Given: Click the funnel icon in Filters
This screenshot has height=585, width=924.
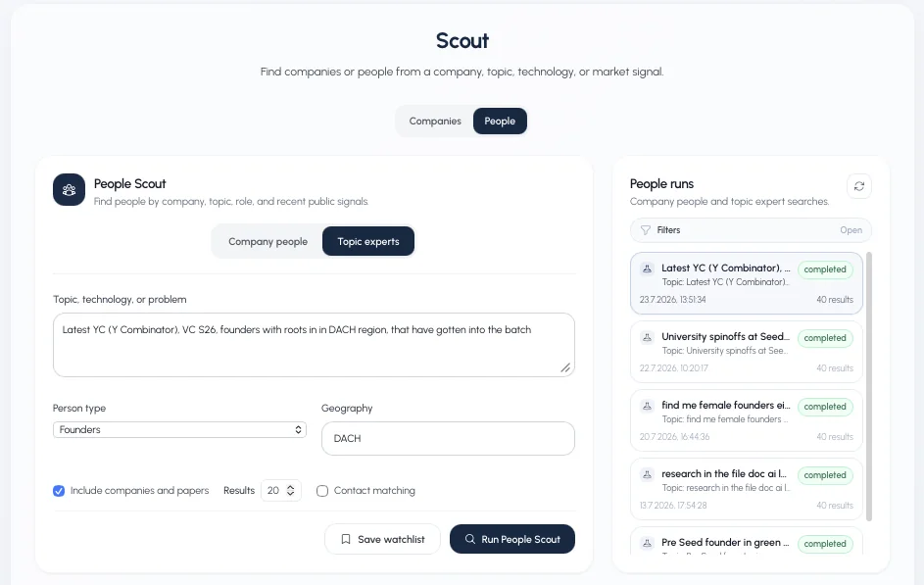Looking at the screenshot, I should [x=646, y=229].
